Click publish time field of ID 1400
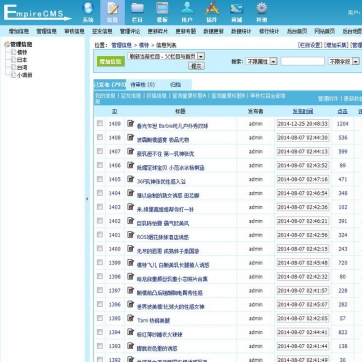The image size is (362, 362). click(303, 249)
